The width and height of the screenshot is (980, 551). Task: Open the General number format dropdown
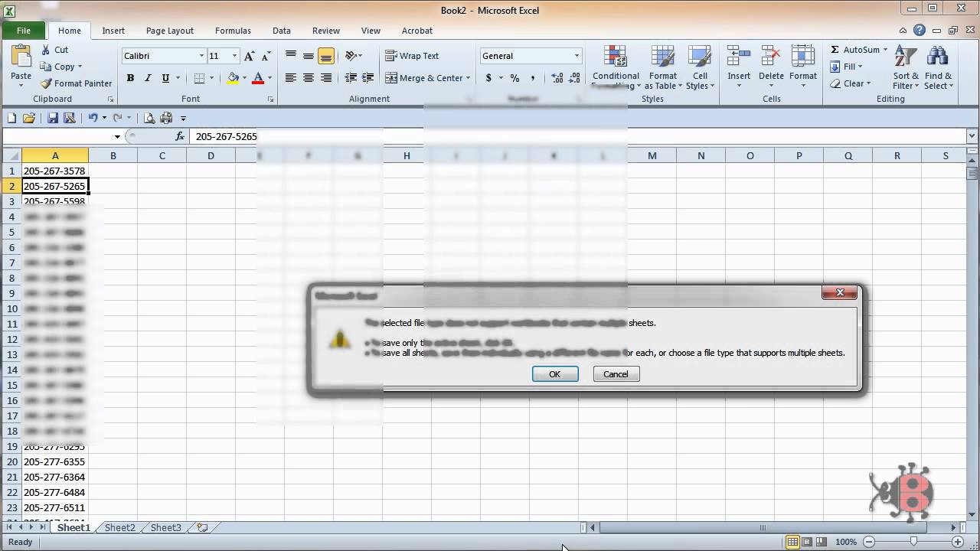coord(577,56)
